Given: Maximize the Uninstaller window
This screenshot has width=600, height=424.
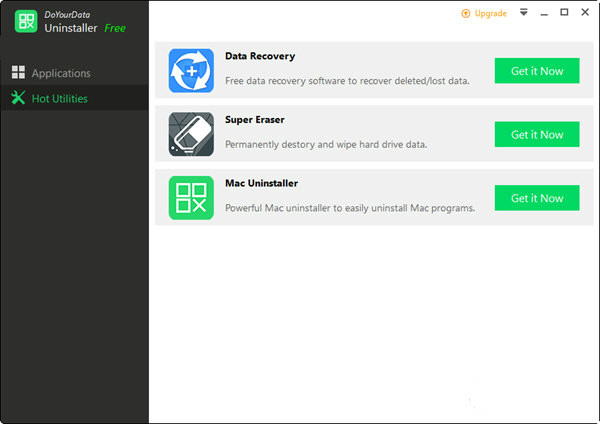Looking at the screenshot, I should point(564,12).
